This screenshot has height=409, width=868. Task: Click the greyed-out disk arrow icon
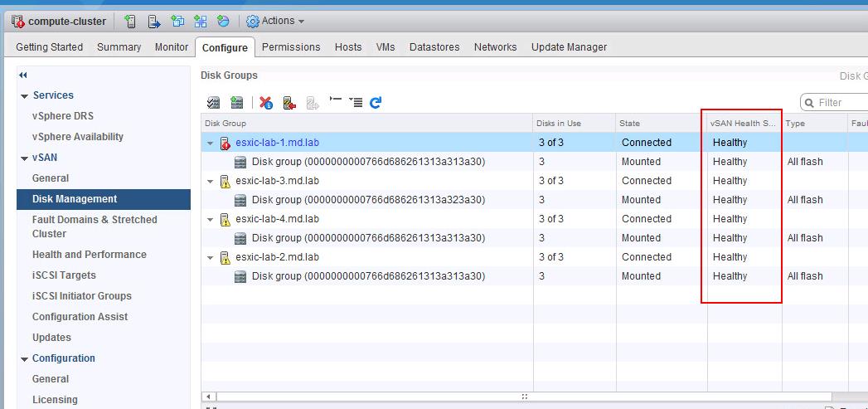click(313, 103)
